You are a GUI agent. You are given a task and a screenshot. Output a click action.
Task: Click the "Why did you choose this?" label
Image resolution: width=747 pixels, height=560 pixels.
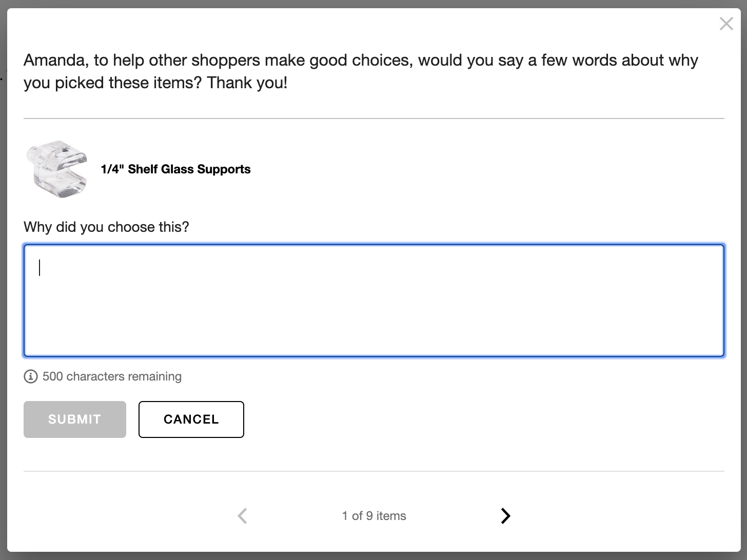pos(106,227)
